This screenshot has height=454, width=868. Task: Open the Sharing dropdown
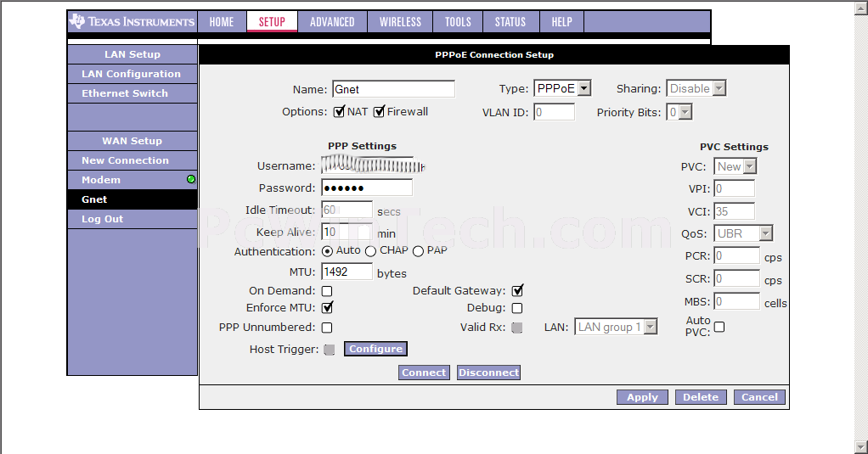pos(696,88)
